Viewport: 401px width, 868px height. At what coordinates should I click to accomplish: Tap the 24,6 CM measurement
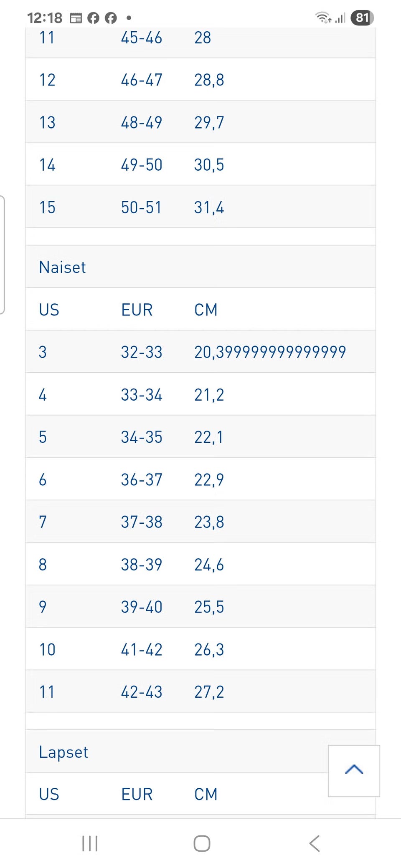point(209,565)
